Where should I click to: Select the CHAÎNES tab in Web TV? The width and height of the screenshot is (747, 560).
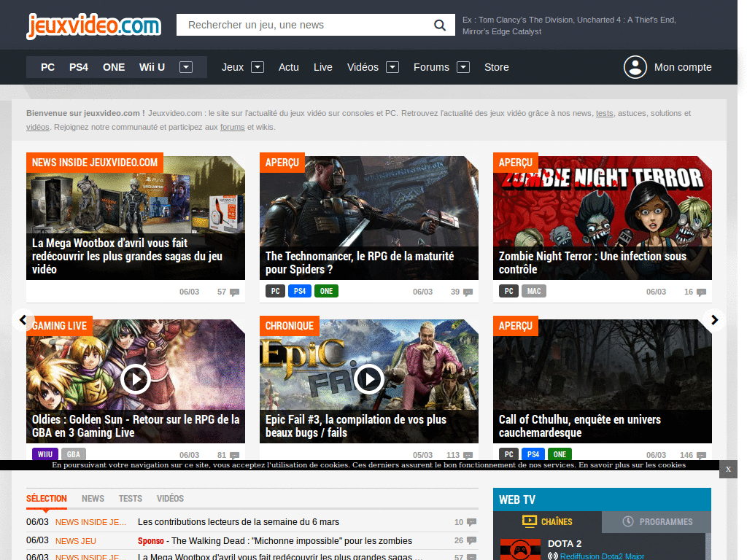click(x=547, y=522)
